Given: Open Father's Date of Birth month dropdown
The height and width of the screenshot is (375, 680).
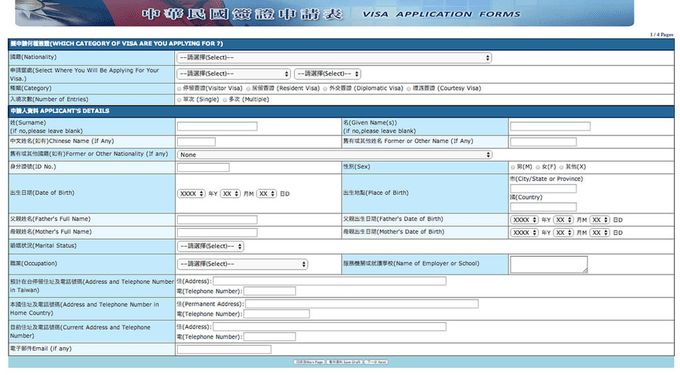Looking at the screenshot, I should [x=563, y=220].
